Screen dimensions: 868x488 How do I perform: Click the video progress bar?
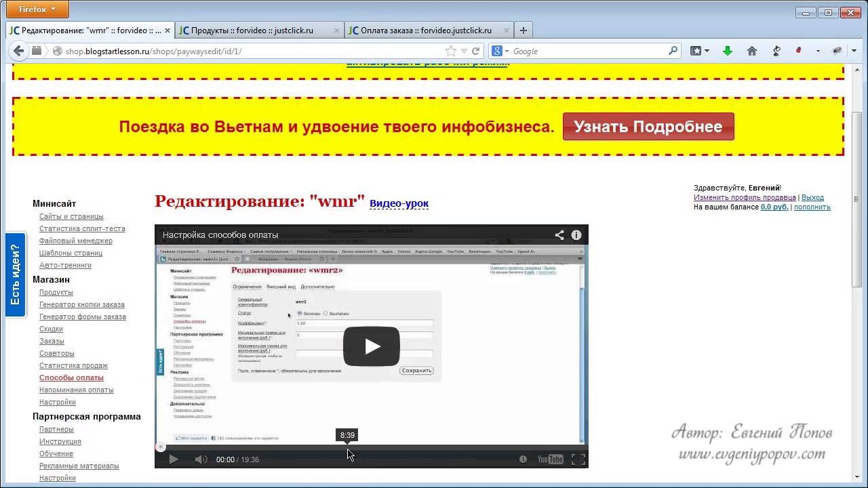point(372,447)
